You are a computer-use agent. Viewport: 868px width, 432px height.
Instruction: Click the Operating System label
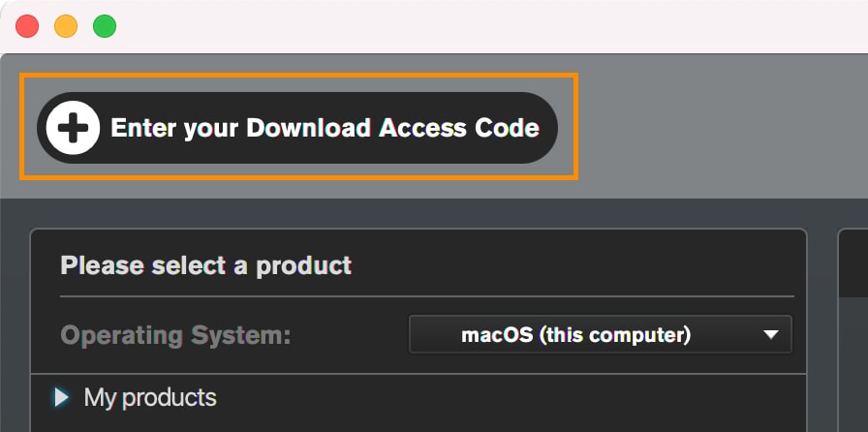175,335
